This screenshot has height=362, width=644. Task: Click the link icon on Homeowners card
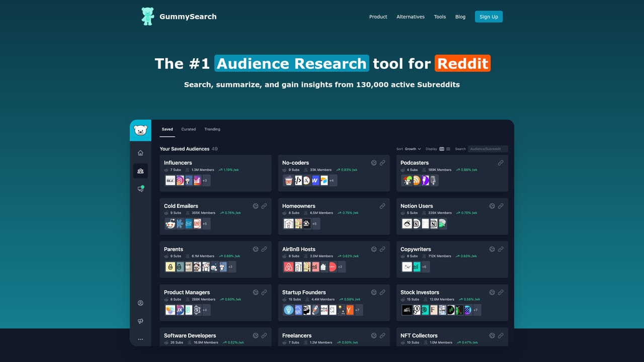pos(382,206)
